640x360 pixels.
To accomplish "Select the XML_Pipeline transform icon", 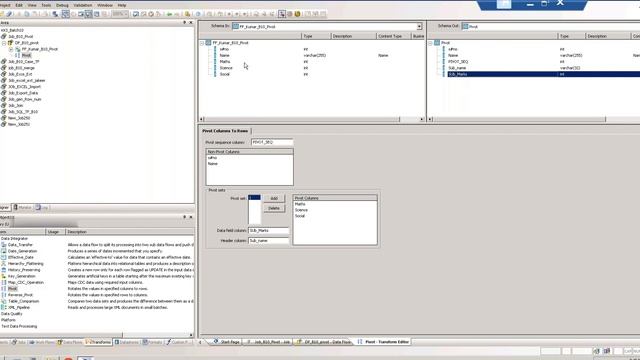I will 4,307.
